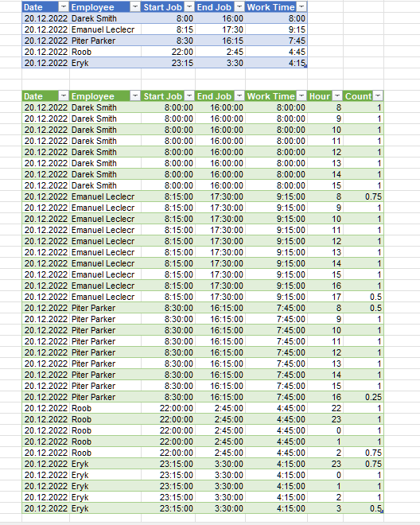
Task: Click Count 0.75 in Eryk hour 23 row
Action: 363,464
